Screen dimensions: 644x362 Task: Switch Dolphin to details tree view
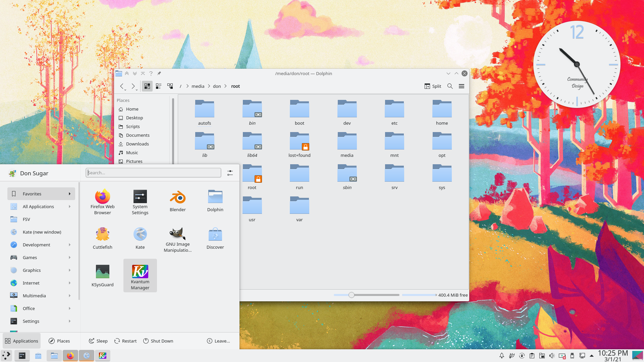[170, 86]
